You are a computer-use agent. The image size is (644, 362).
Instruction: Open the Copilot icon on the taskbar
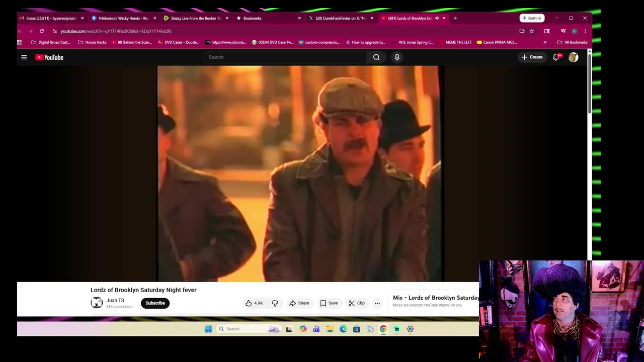click(x=303, y=329)
